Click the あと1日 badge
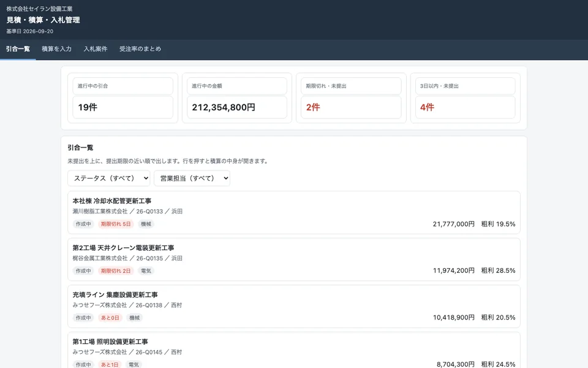588x368 pixels. click(x=110, y=364)
